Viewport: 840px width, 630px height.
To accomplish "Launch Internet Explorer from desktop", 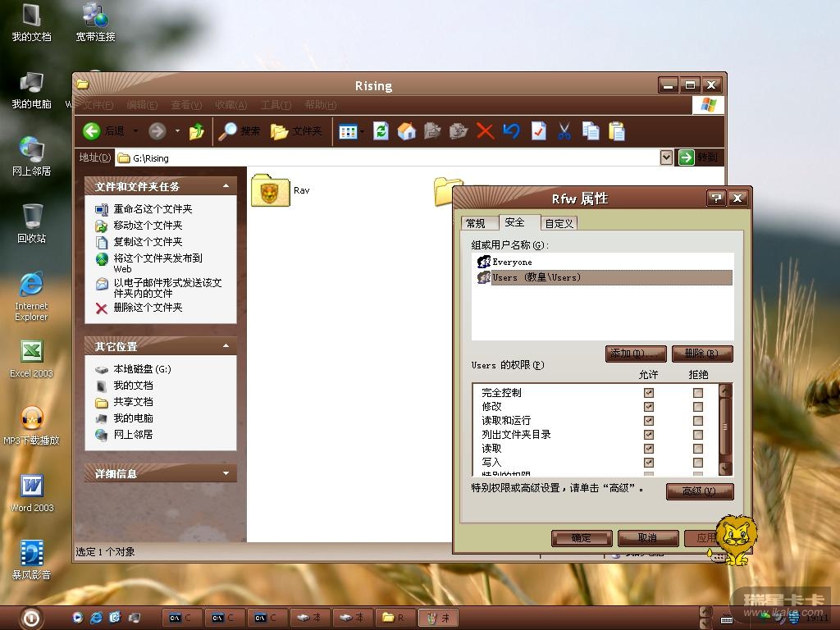I will click(32, 295).
